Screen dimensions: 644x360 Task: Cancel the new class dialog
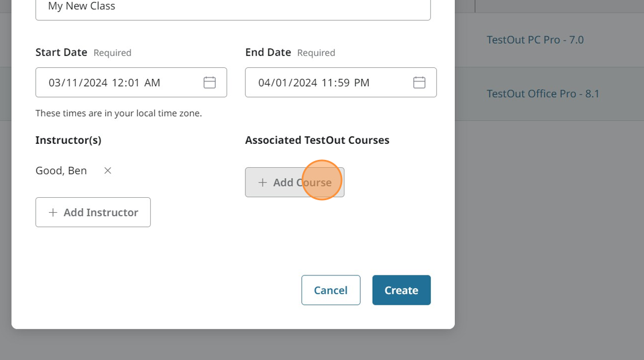[x=331, y=290]
